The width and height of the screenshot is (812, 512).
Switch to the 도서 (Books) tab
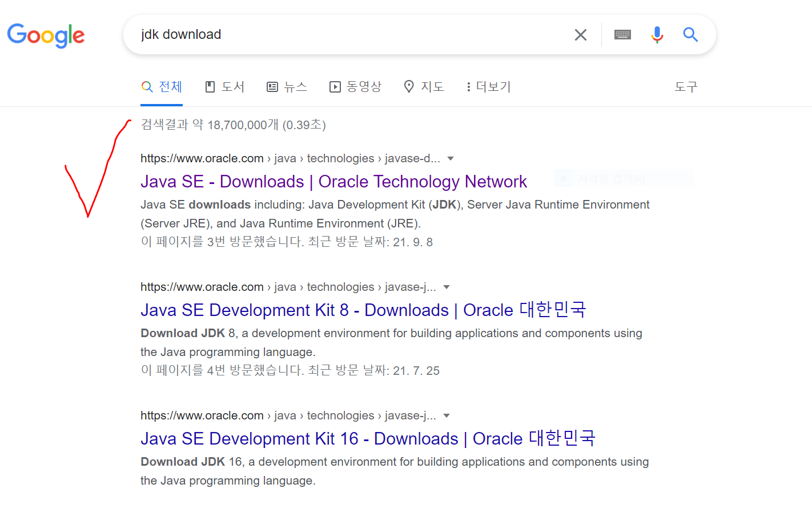tap(225, 87)
